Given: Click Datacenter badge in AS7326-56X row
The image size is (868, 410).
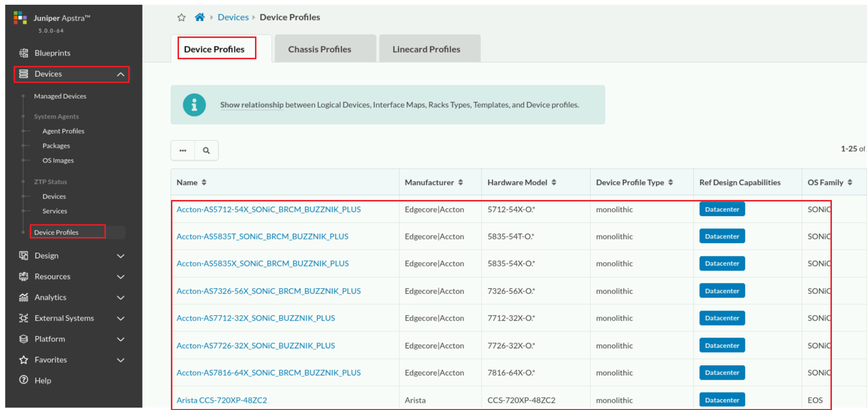Looking at the screenshot, I should (x=722, y=291).
